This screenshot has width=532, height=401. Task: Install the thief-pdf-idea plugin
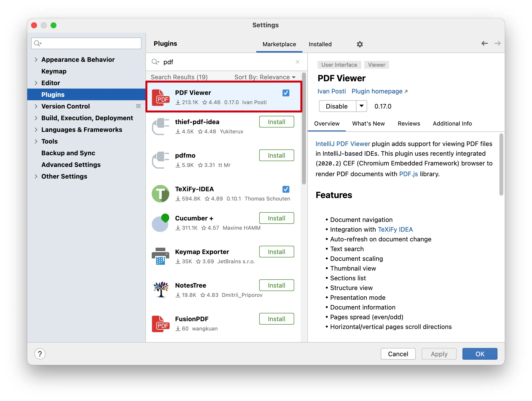click(276, 122)
